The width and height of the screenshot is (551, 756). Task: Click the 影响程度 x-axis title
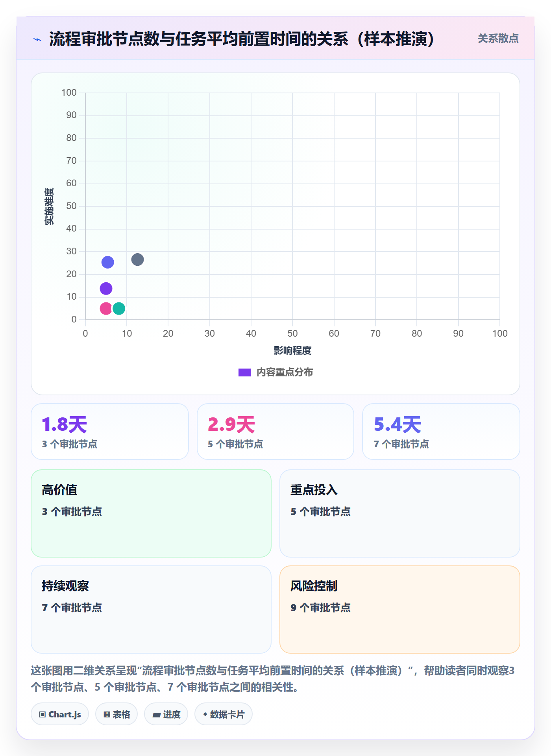pos(292,350)
